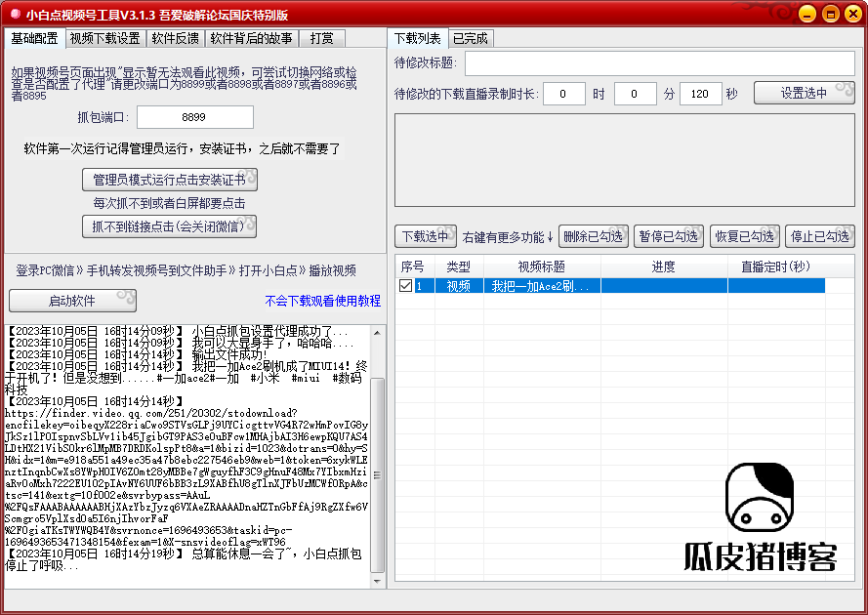Screen dimensions: 868x615
Task: Click the 每次抓不到或者白屏都要点击 label
Action: 169,203
